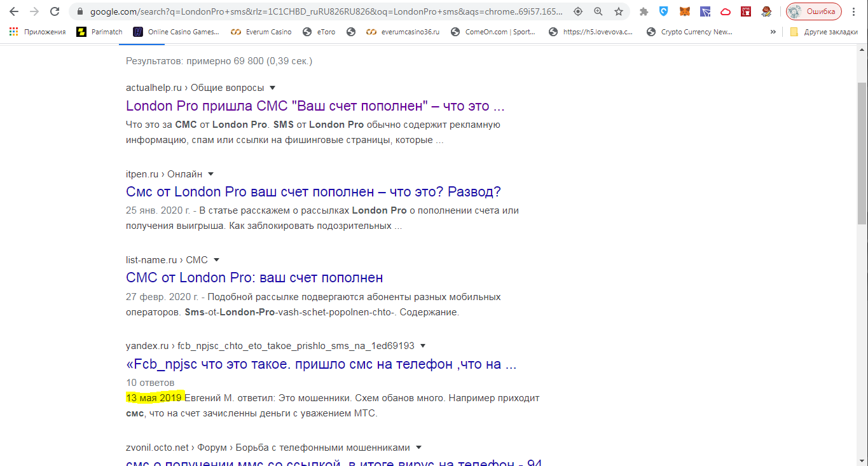The image size is (868, 466).
Task: Bookmark this page with star icon
Action: (x=619, y=11)
